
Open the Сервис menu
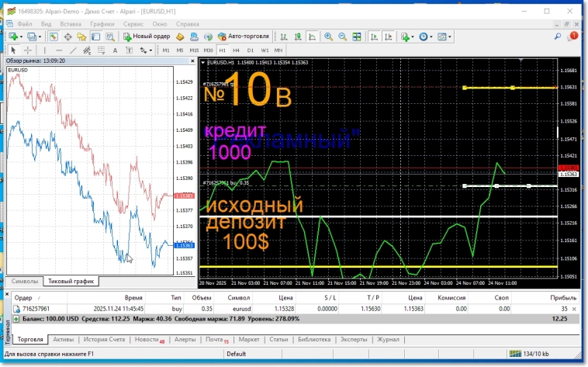(132, 24)
